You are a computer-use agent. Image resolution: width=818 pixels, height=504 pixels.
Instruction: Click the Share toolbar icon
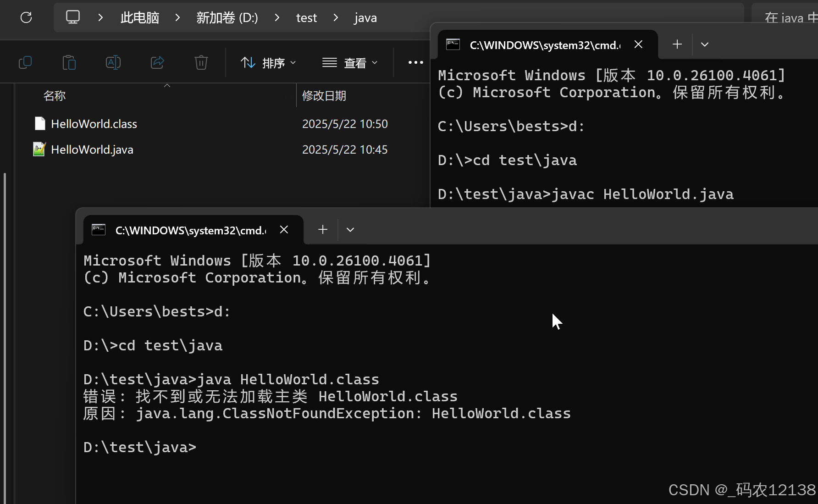[x=157, y=62]
